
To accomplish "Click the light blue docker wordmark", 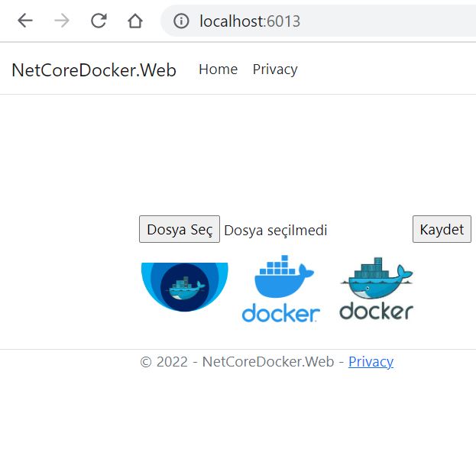I will [x=280, y=313].
